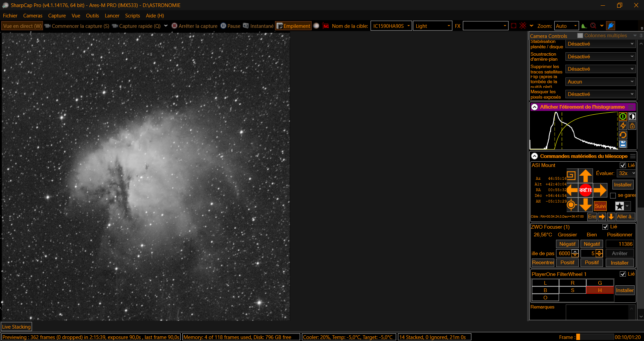This screenshot has width=644, height=341.
Task: Open the Outils menu
Action: [x=92, y=16]
